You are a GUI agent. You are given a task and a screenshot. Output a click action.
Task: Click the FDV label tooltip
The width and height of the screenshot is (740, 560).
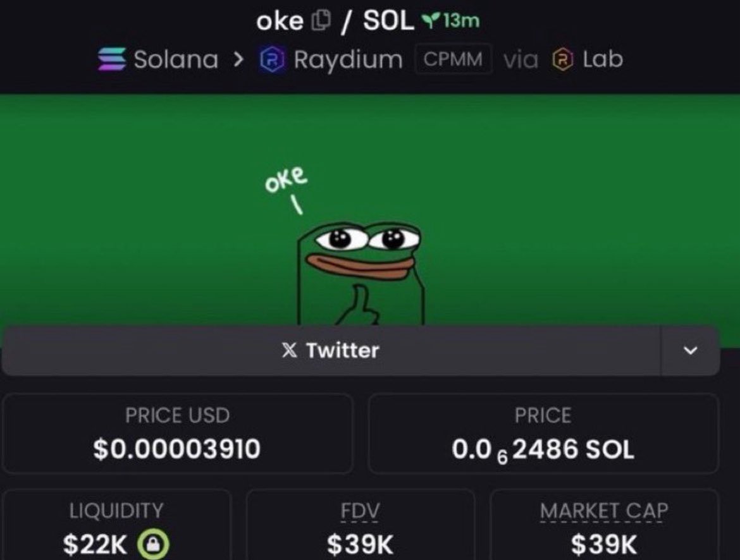[x=360, y=511]
